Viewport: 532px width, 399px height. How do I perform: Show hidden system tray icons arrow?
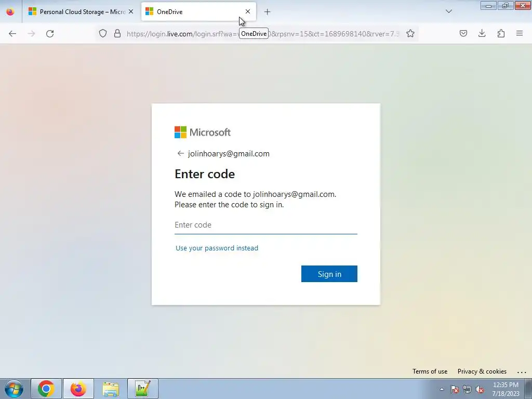pyautogui.click(x=442, y=389)
